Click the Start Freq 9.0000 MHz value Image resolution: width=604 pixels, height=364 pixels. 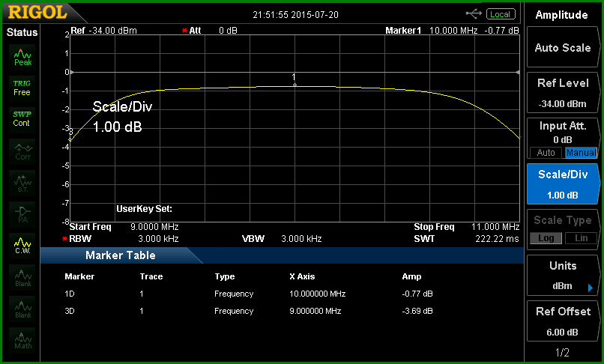pyautogui.click(x=154, y=227)
